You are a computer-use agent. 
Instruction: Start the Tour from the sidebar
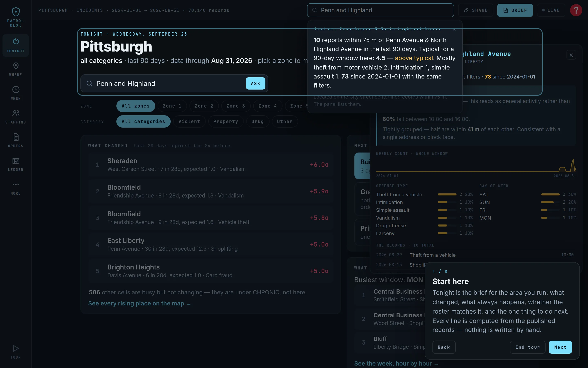pyautogui.click(x=16, y=352)
